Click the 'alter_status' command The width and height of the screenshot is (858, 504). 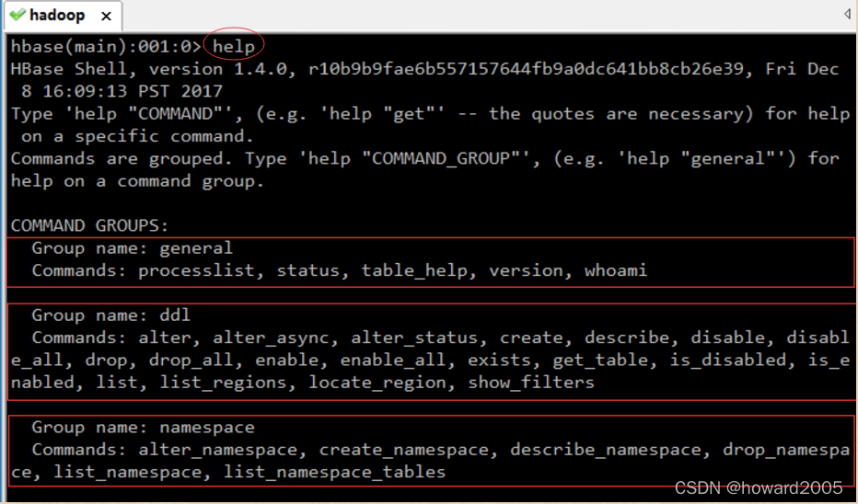(x=414, y=338)
